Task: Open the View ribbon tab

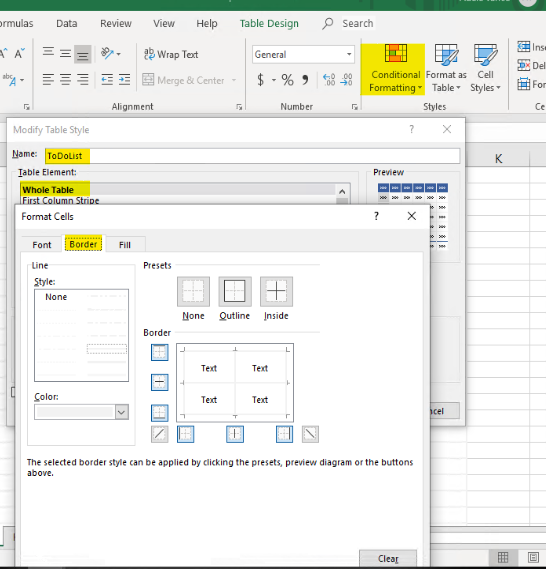Action: [x=164, y=24]
